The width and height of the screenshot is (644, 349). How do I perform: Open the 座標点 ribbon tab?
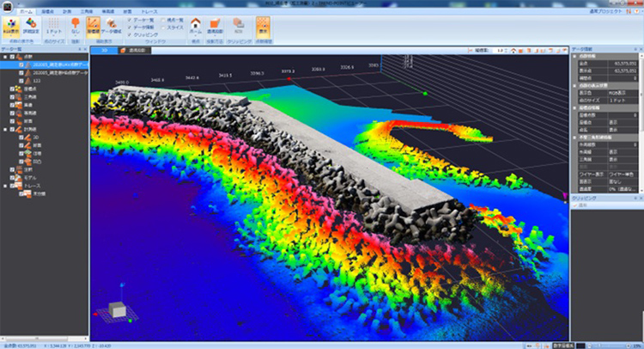(x=47, y=12)
